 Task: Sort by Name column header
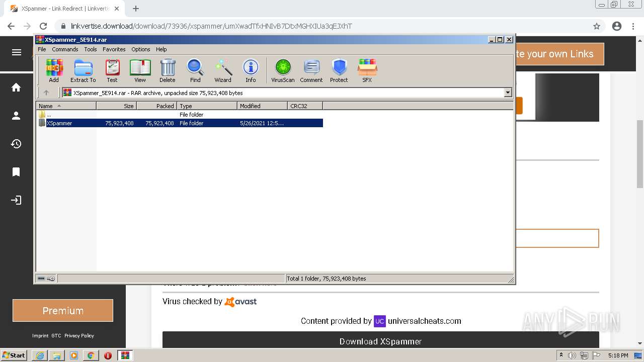click(66, 106)
